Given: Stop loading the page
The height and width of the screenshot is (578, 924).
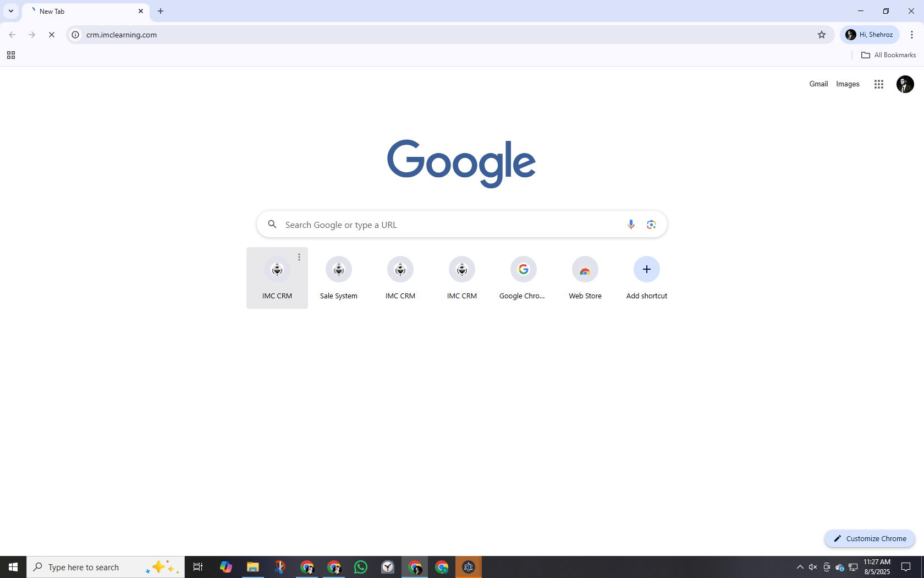Looking at the screenshot, I should [52, 35].
